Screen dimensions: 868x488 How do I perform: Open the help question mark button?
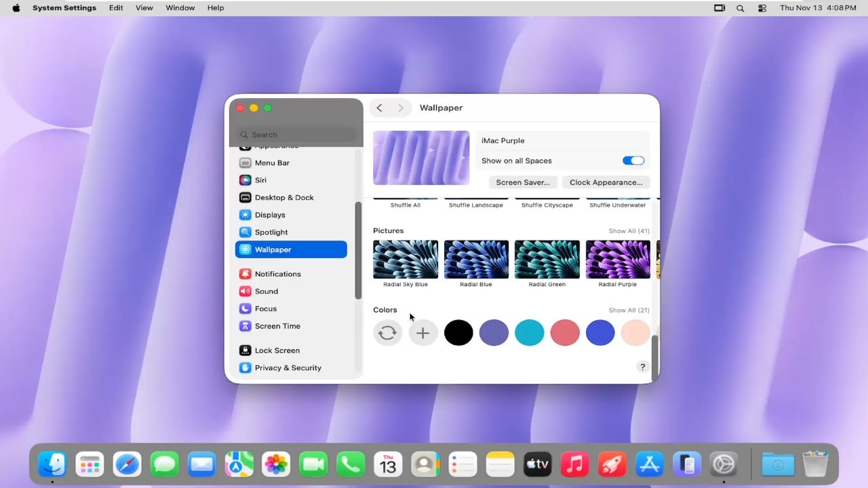coord(642,367)
